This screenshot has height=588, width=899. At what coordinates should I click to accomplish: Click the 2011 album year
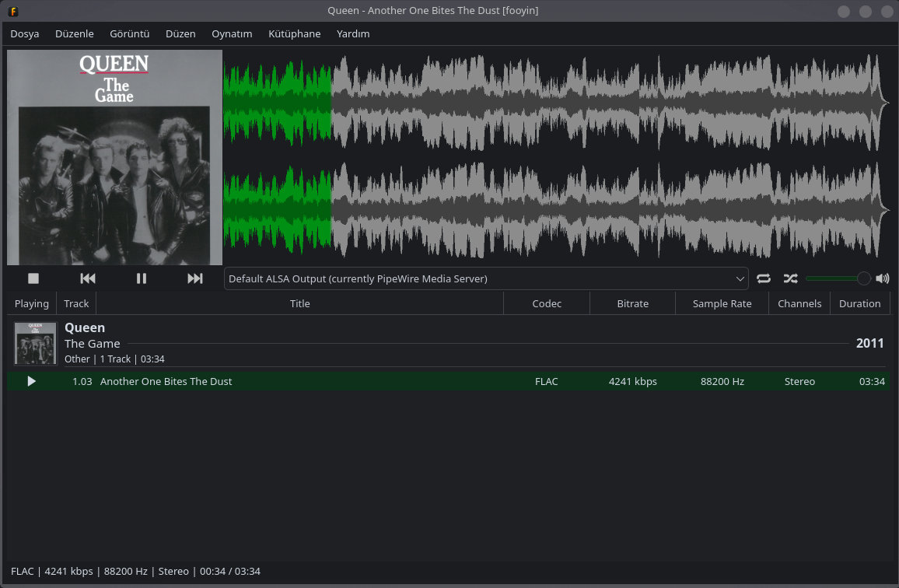tap(869, 343)
